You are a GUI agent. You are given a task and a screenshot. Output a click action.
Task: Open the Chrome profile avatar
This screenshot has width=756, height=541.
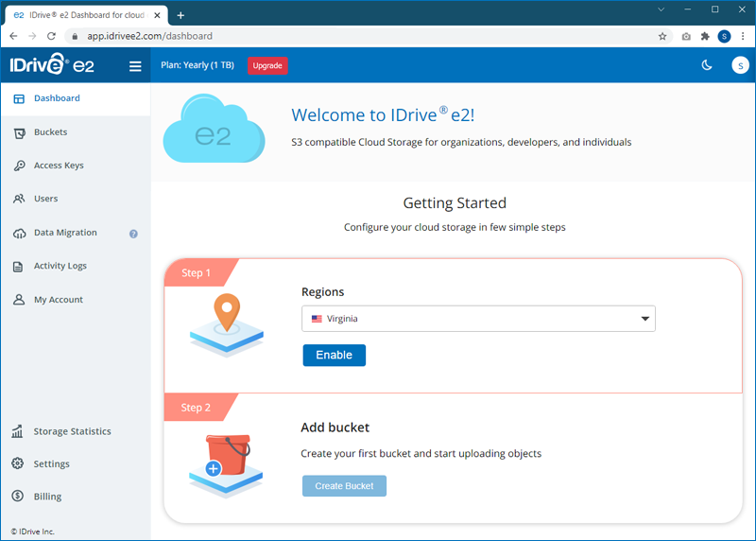click(x=724, y=36)
